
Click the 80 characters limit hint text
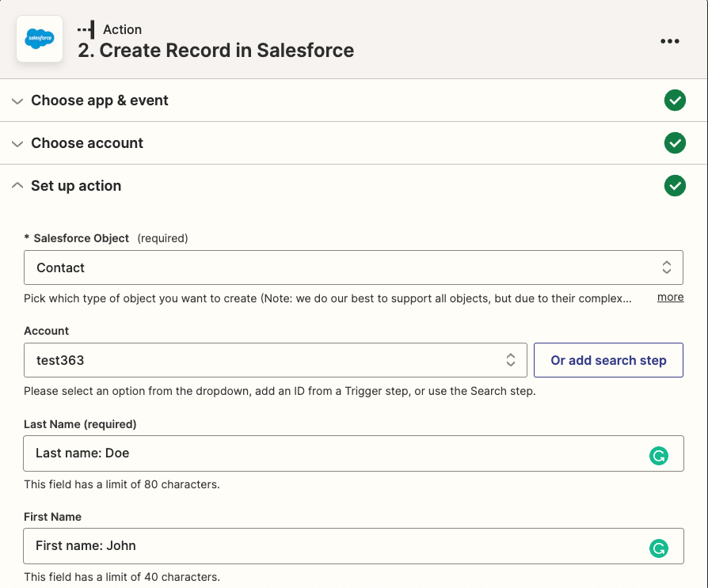(x=122, y=484)
